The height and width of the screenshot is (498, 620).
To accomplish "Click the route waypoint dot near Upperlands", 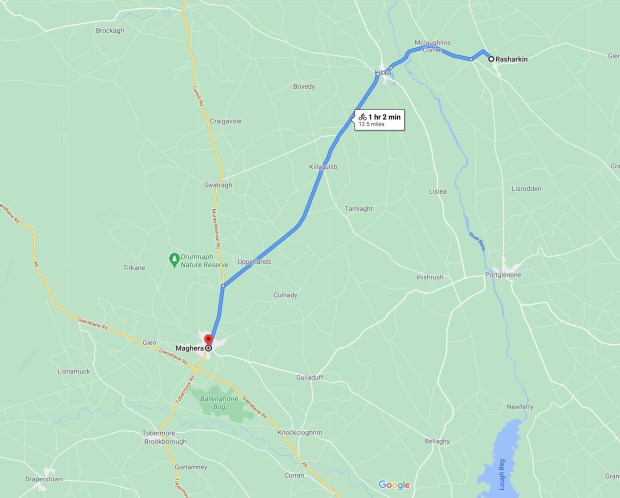I will tap(223, 286).
